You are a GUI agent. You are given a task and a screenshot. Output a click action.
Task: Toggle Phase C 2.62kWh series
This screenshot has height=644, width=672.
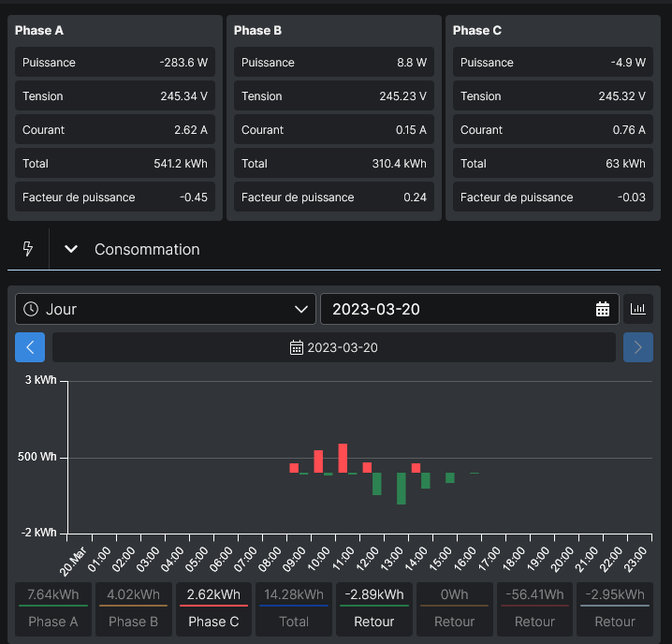pyautogui.click(x=213, y=608)
